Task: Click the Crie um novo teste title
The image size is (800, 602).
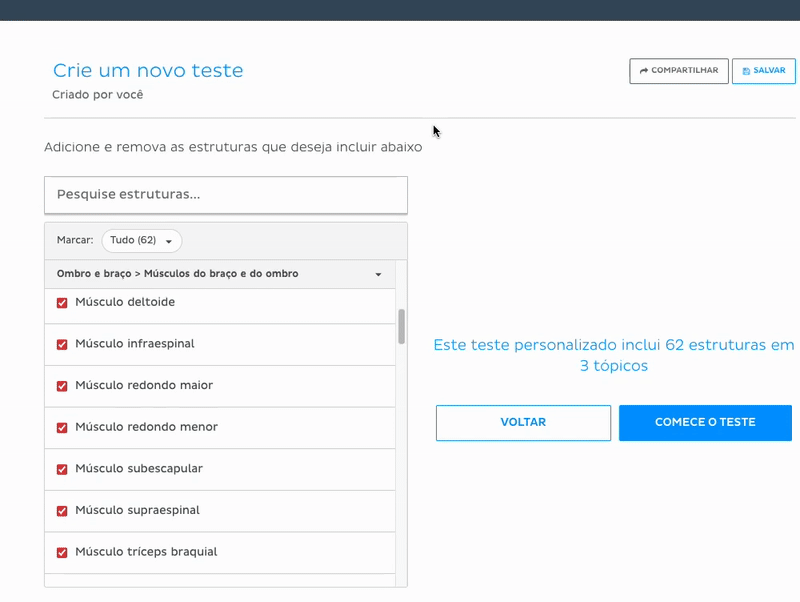Action: tap(148, 70)
